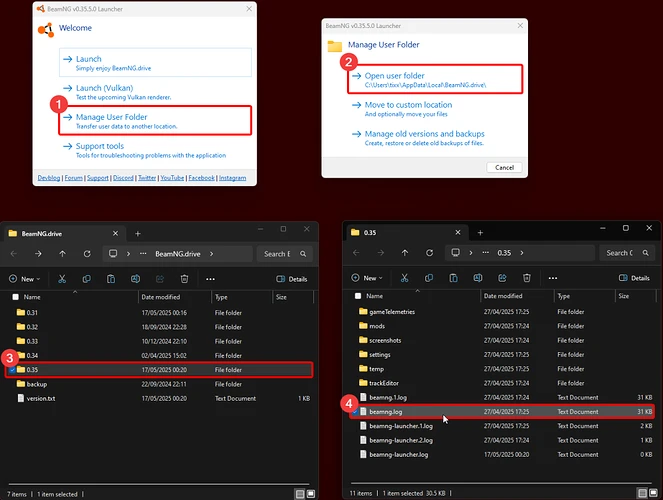The width and height of the screenshot is (663, 500).
Task: Click search box in 0.35 window
Action: [627, 253]
